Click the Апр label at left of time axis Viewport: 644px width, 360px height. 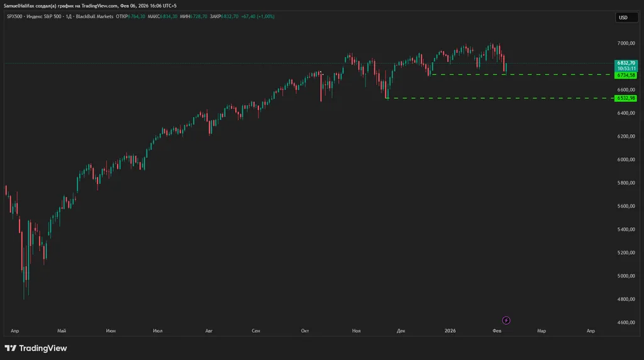(14, 330)
